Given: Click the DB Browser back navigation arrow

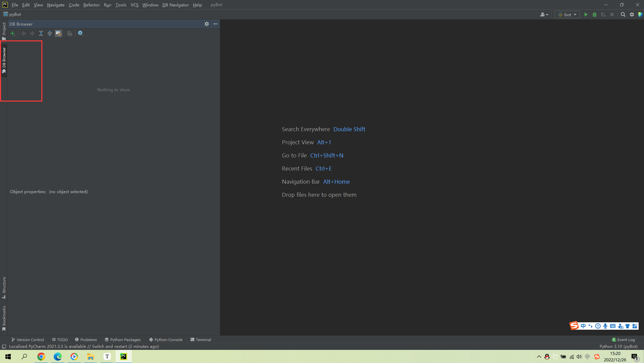Looking at the screenshot, I should (24, 33).
